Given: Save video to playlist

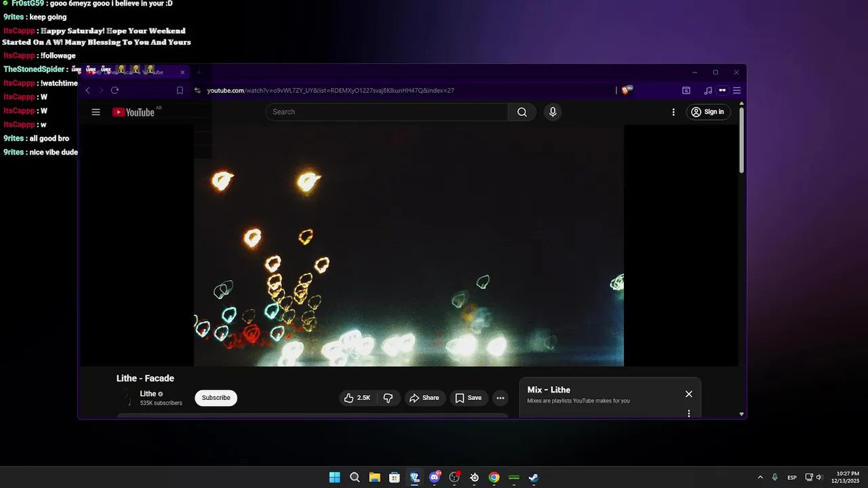Looking at the screenshot, I should pos(469,398).
